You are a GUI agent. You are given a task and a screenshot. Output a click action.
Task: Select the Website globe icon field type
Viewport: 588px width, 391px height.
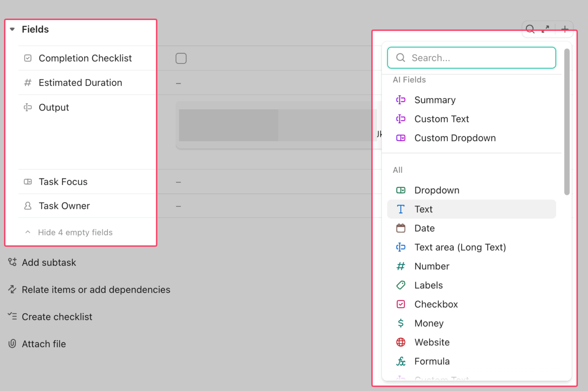401,342
